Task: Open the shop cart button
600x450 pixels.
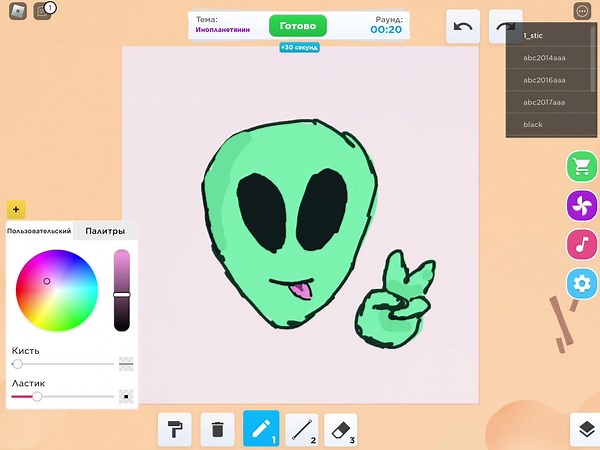Action: coord(582,166)
